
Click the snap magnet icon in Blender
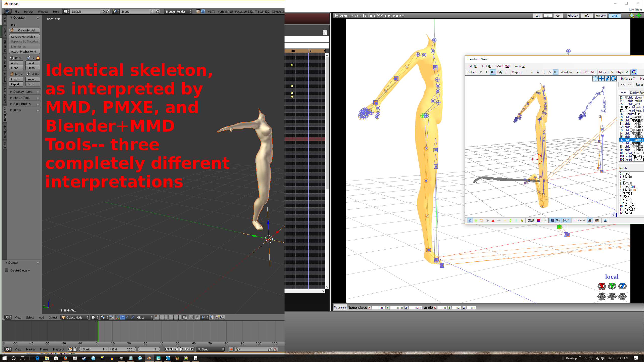(197, 317)
